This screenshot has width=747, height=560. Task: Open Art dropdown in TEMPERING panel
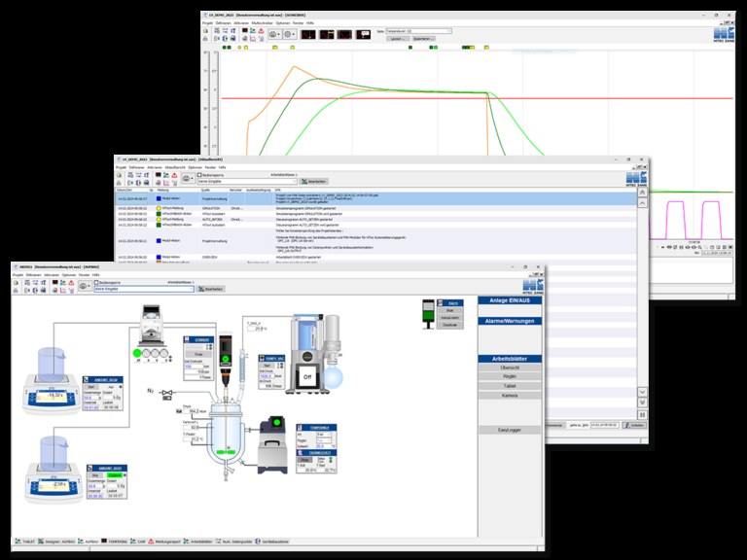click(324, 435)
